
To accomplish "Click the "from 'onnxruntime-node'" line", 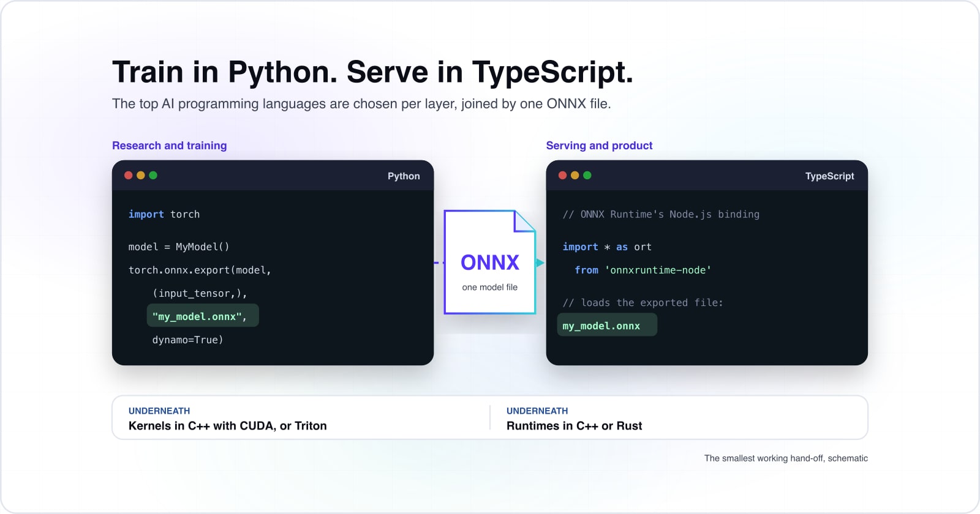I will tap(643, 270).
